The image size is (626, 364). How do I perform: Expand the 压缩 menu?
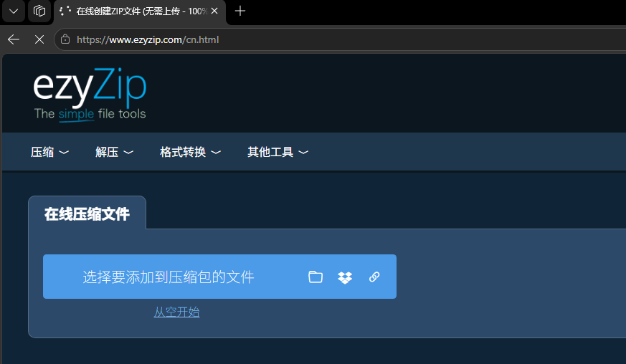click(49, 152)
